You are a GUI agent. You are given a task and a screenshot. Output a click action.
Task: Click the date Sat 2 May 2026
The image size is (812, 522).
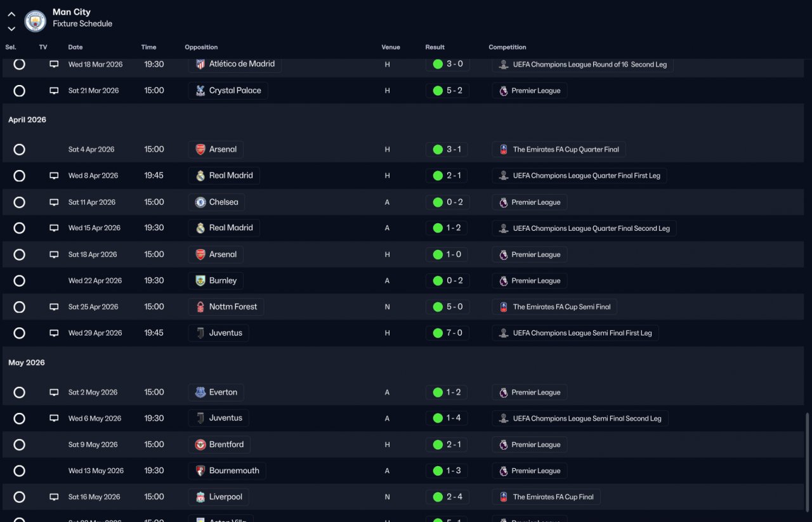93,393
